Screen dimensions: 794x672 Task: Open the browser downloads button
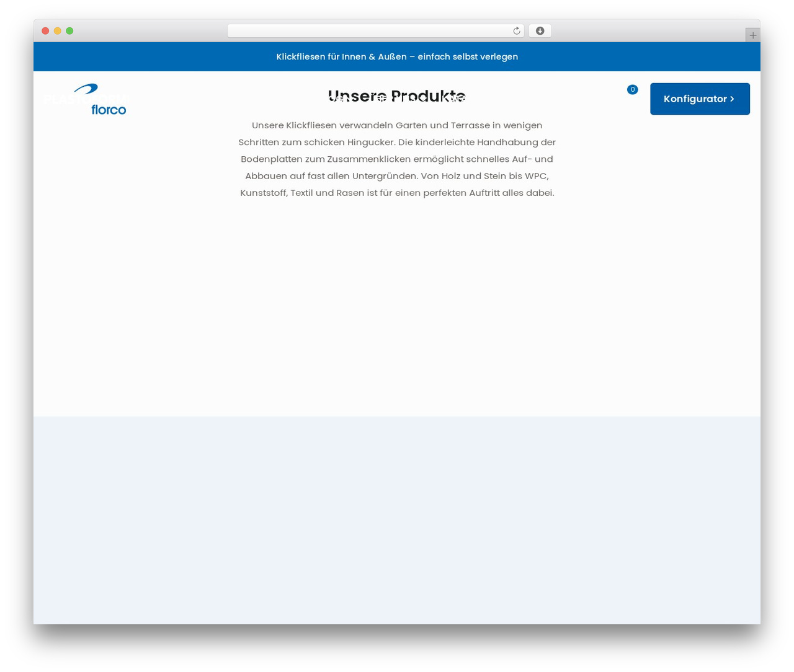pos(540,31)
